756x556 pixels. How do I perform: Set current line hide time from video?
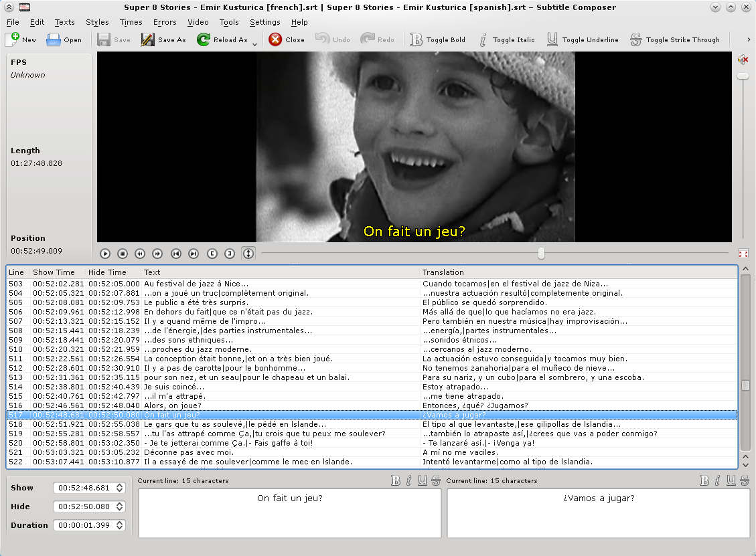(230, 254)
